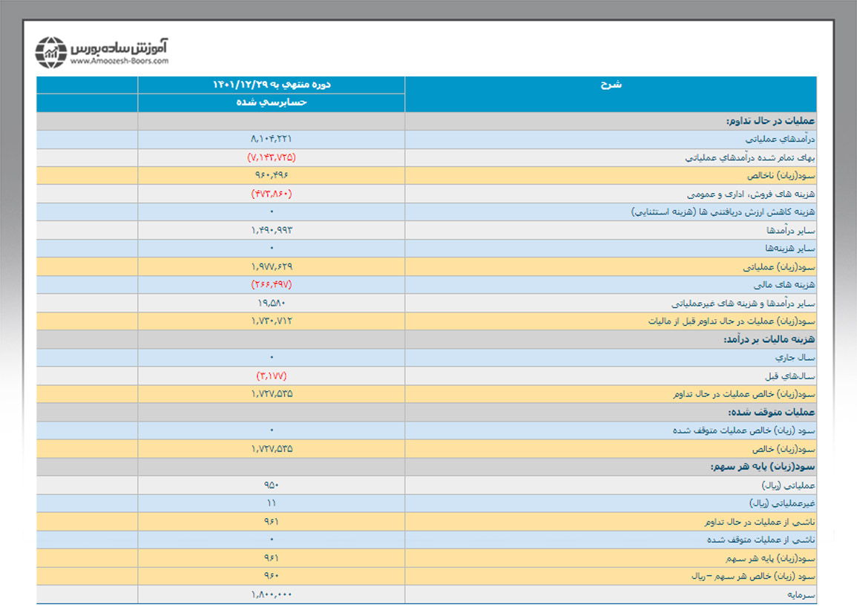The height and width of the screenshot is (616, 857).
Task: Click the operating profit value 1,977,629
Action: pyautogui.click(x=272, y=266)
